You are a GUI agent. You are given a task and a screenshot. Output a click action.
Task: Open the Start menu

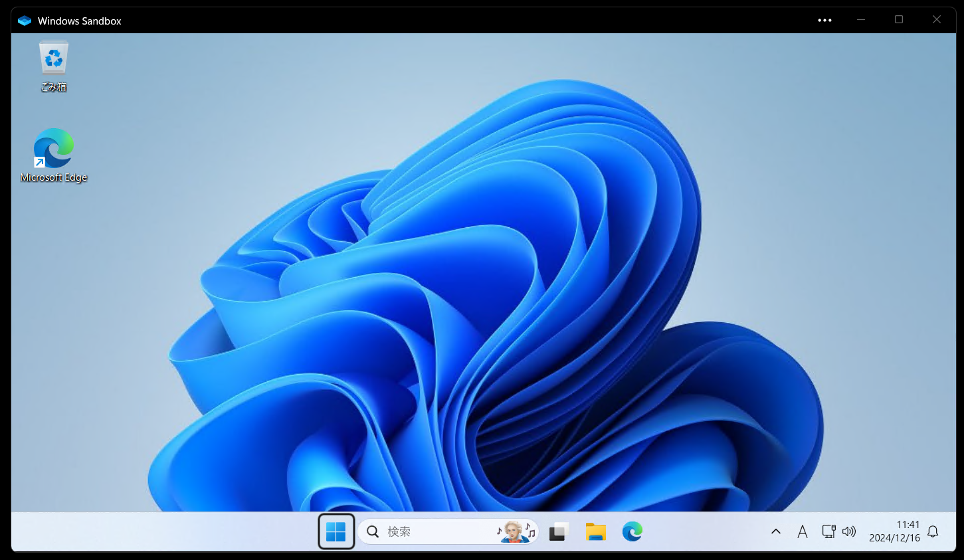[x=336, y=531]
